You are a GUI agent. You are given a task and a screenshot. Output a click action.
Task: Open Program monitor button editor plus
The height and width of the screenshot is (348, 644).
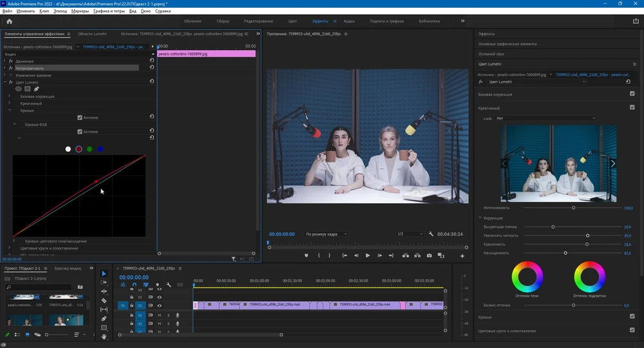tap(462, 255)
